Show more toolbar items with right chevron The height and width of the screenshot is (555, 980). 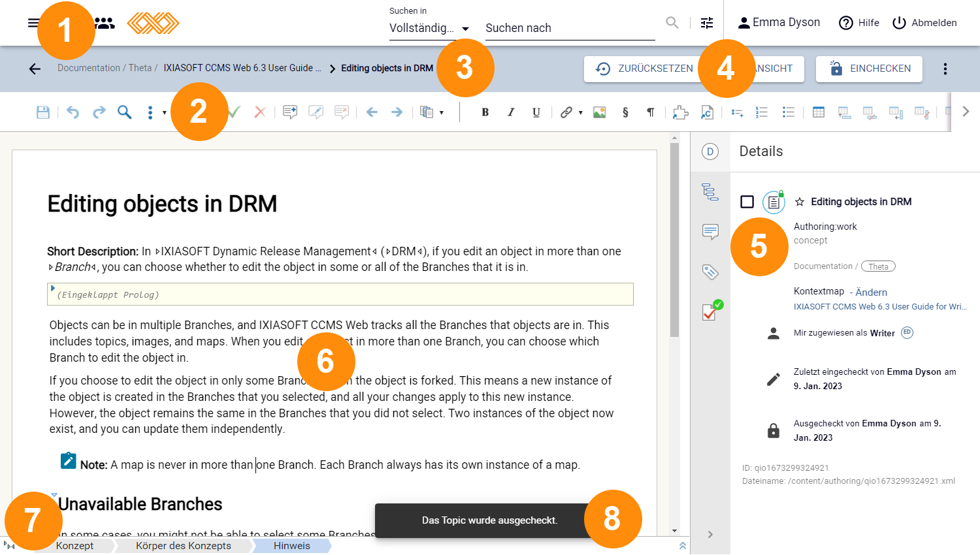click(966, 112)
